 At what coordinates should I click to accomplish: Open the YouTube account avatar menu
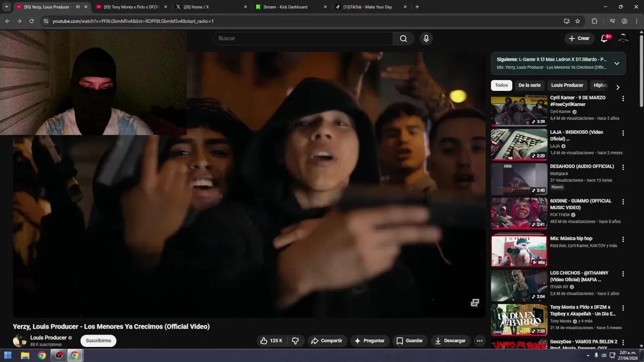(x=623, y=38)
